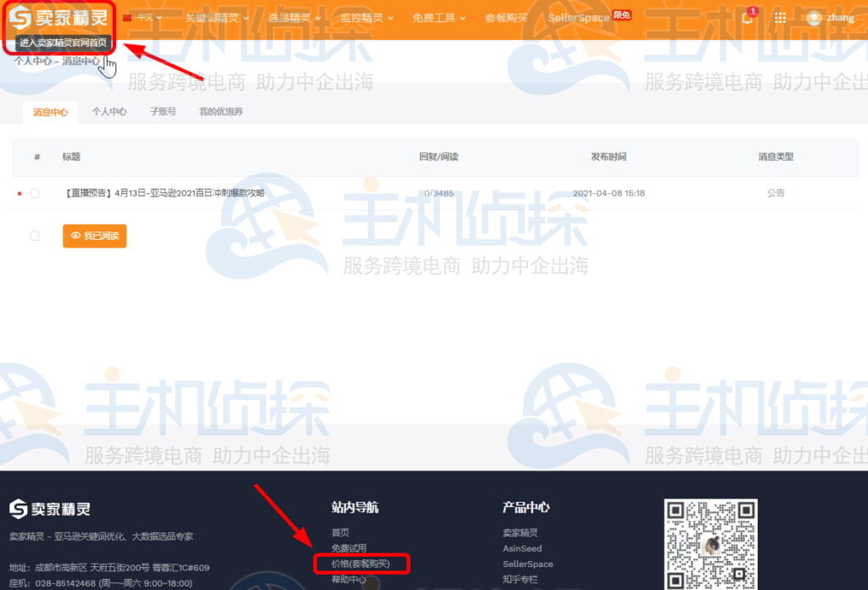Screen dimensions: 868x590
Task: Expand the 选品精灵 dropdown menu
Action: (294, 18)
